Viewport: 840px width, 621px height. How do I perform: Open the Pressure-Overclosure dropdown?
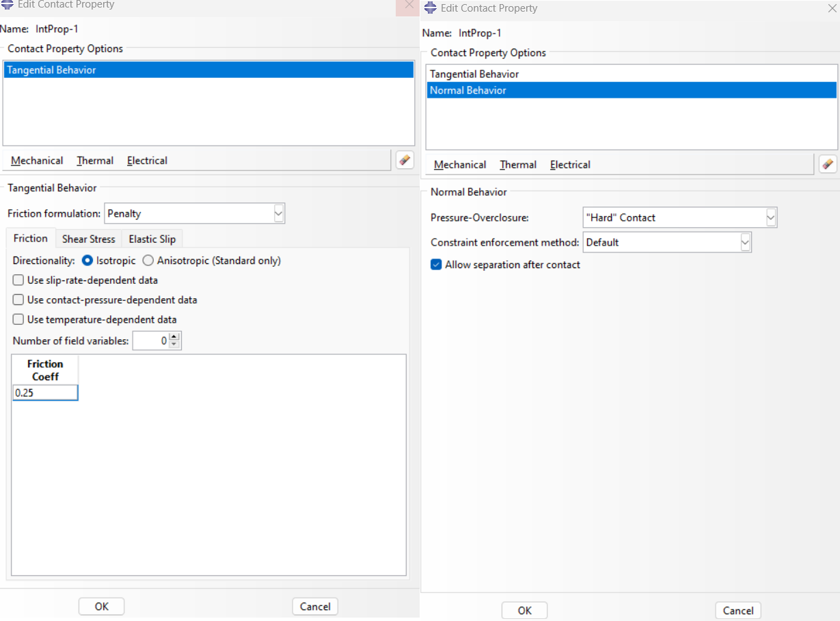click(x=771, y=217)
